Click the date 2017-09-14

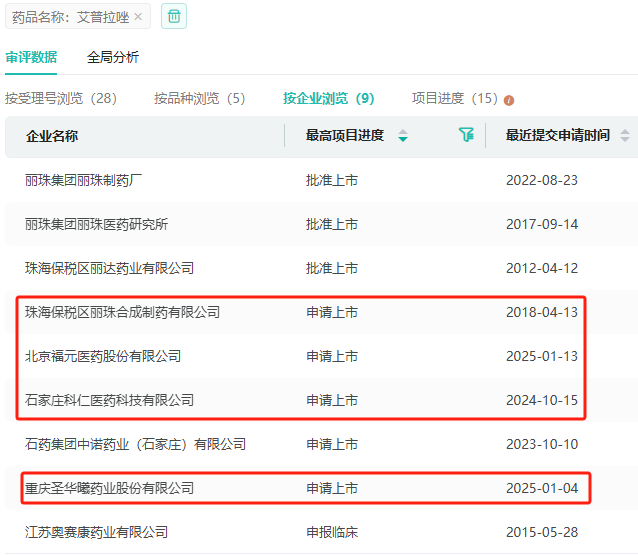[x=542, y=224]
